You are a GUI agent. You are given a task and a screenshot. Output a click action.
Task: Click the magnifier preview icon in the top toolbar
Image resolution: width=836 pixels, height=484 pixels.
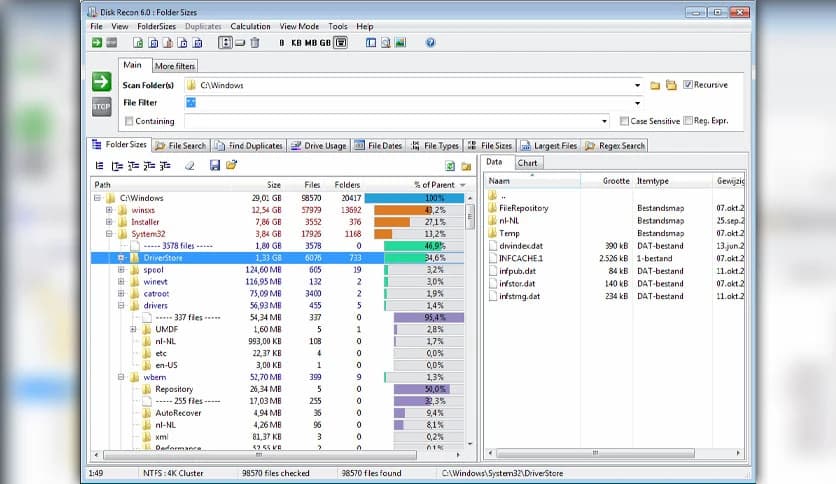(x=385, y=43)
